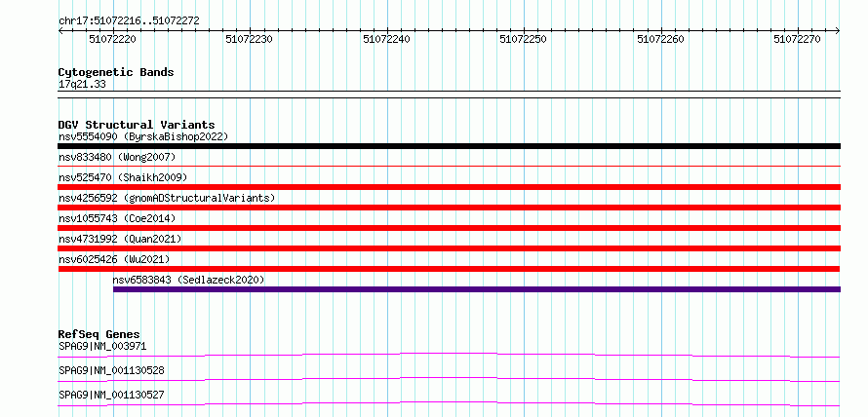Screen dimensions: 868x417
Task: Click the black nsv5554090 variant bar
Action: click(x=449, y=146)
